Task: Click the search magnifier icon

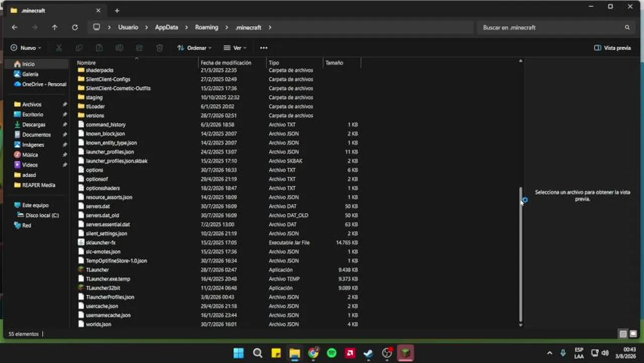Action: pyautogui.click(x=627, y=27)
